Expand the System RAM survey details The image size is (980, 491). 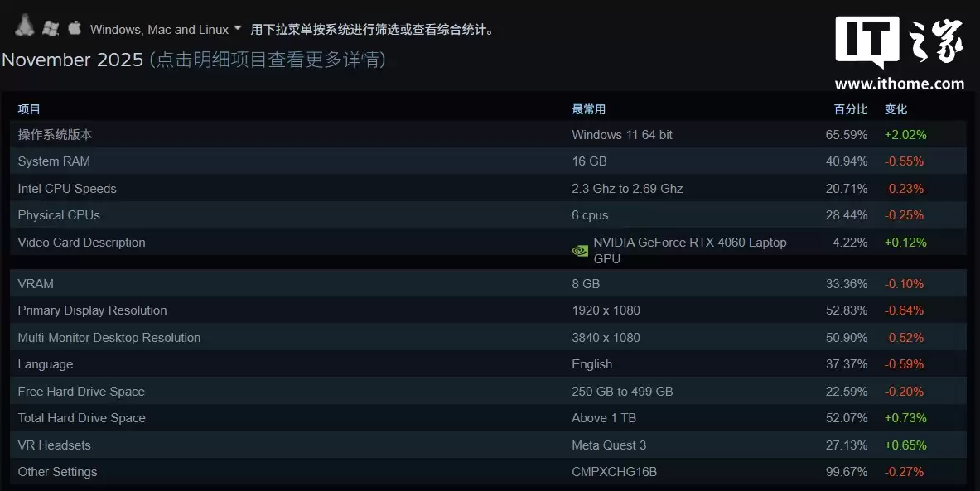(x=54, y=161)
